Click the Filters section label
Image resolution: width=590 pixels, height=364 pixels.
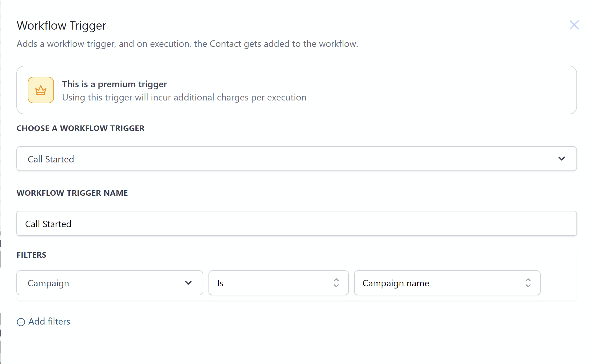[x=31, y=255]
